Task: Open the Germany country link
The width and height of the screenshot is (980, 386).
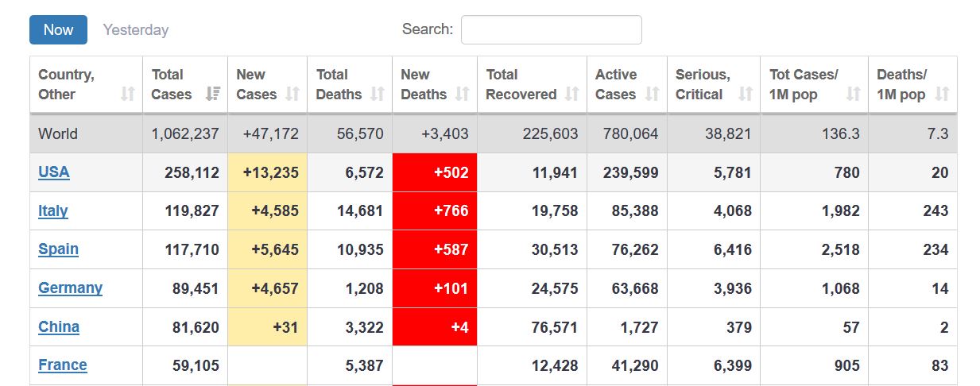Action: pyautogui.click(x=70, y=288)
